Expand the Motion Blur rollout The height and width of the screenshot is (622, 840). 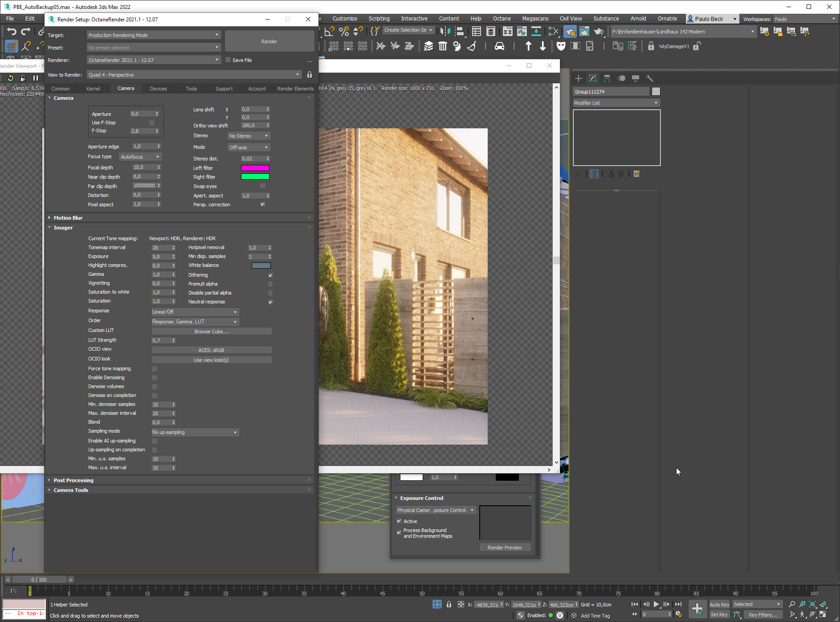68,218
